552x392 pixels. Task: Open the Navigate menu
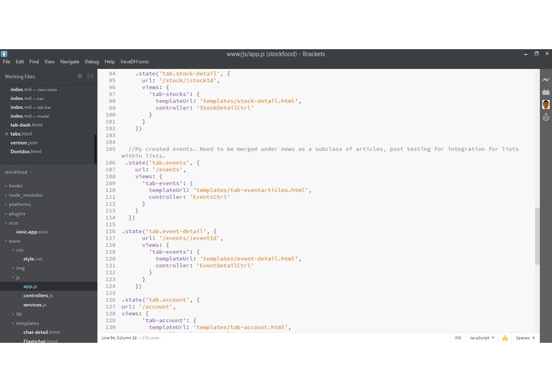70,62
